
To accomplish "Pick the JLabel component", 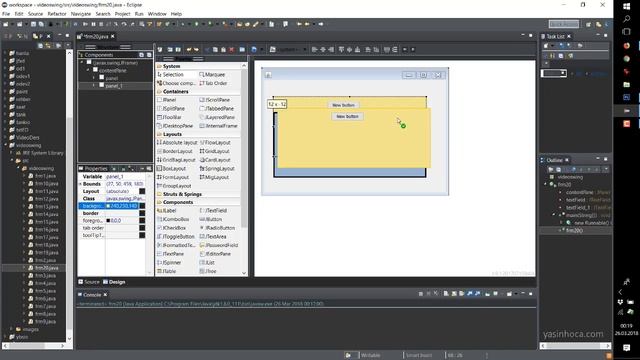I will pos(167,211).
